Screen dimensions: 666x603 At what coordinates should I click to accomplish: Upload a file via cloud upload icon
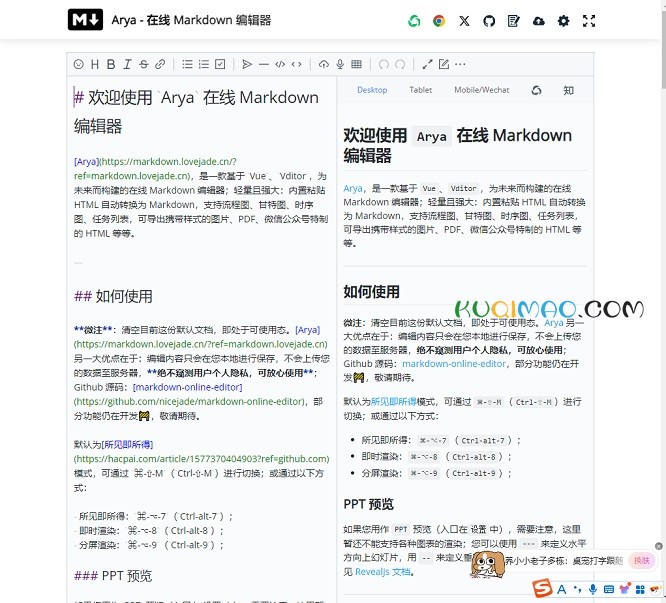coord(324,64)
